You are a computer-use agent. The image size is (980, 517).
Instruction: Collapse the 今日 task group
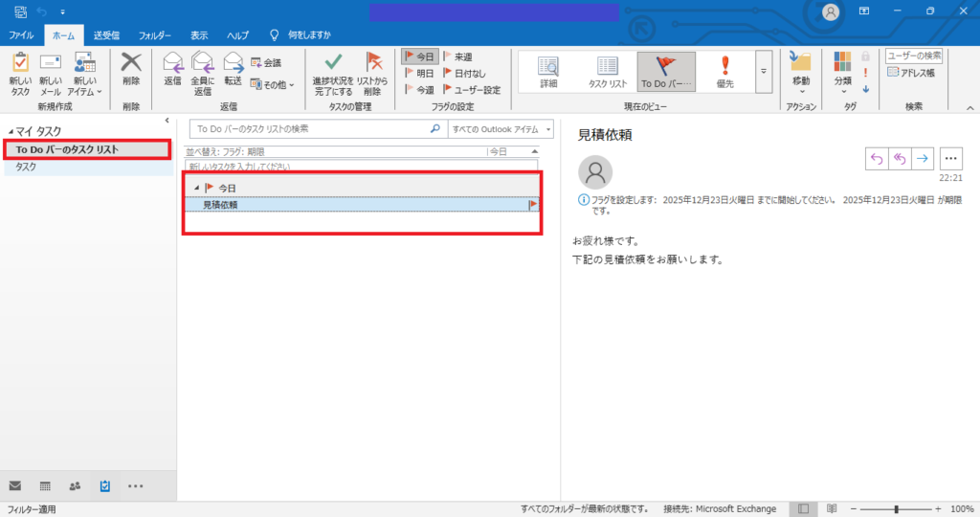pos(197,189)
